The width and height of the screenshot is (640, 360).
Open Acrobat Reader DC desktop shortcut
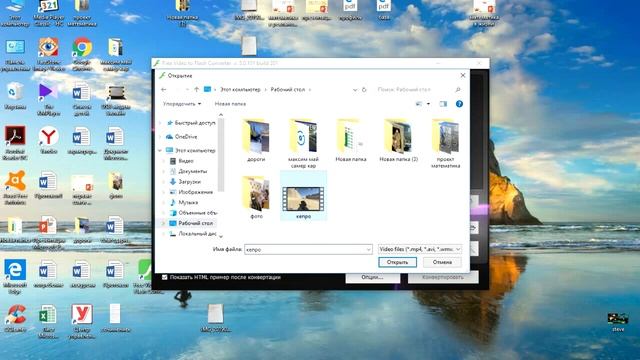[x=15, y=142]
